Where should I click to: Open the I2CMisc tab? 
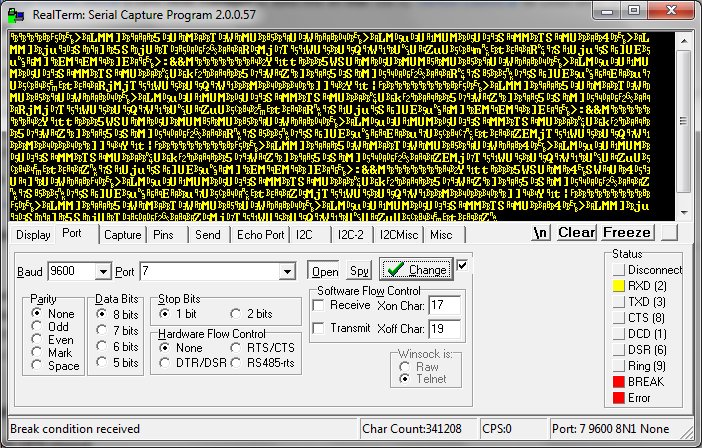click(398, 235)
